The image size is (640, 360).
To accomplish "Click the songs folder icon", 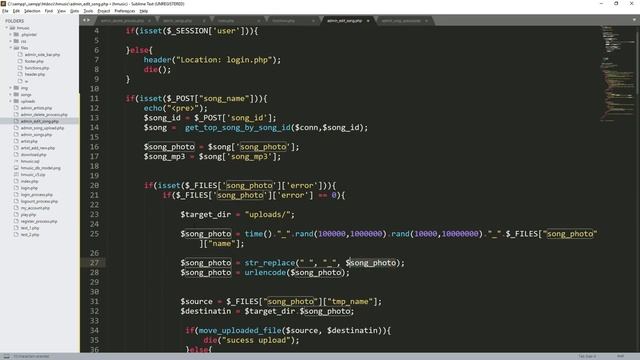I will pos(16,94).
